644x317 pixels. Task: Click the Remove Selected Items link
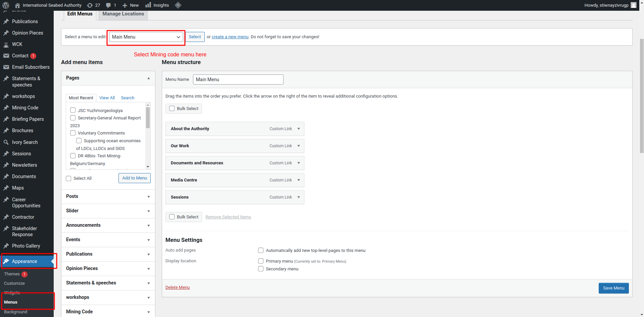(x=228, y=217)
